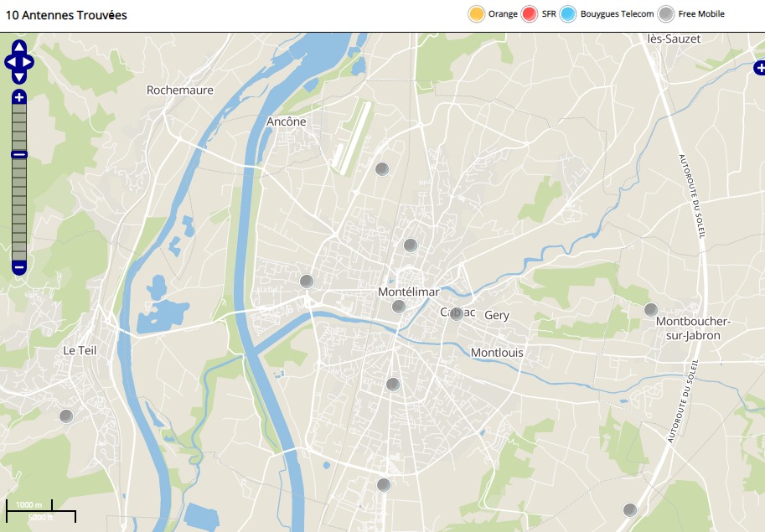Viewport: 765px width, 532px height.
Task: Click the '10 Antennes Trouvées' heading
Action: coord(67,15)
